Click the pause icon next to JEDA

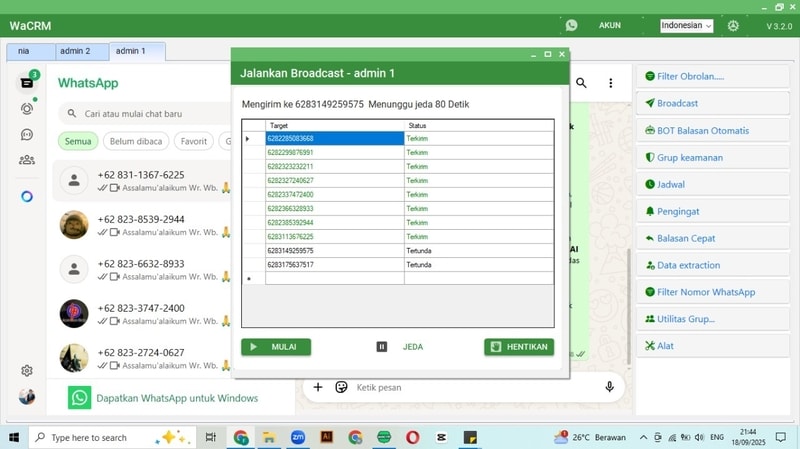(x=382, y=347)
